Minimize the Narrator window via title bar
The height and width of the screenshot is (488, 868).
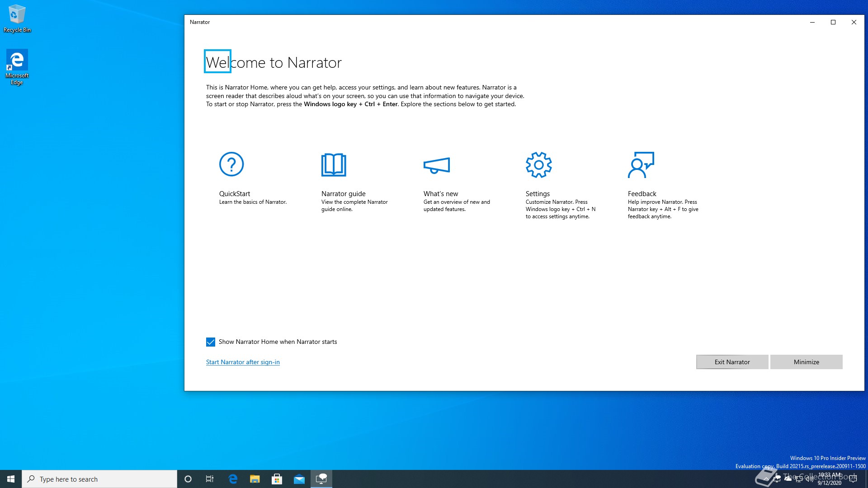[x=812, y=22]
